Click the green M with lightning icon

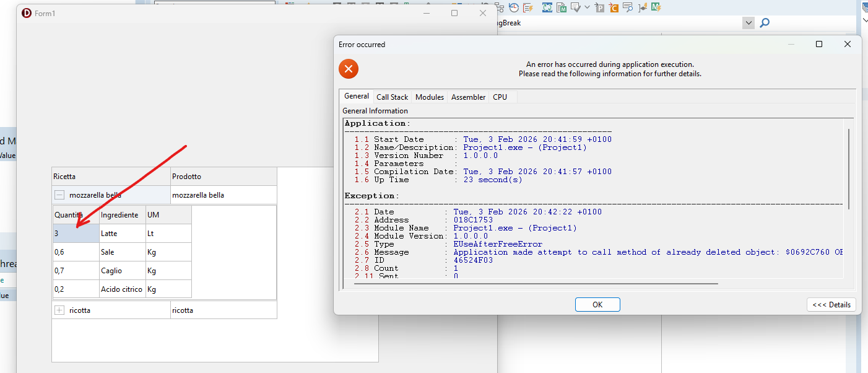(656, 7)
